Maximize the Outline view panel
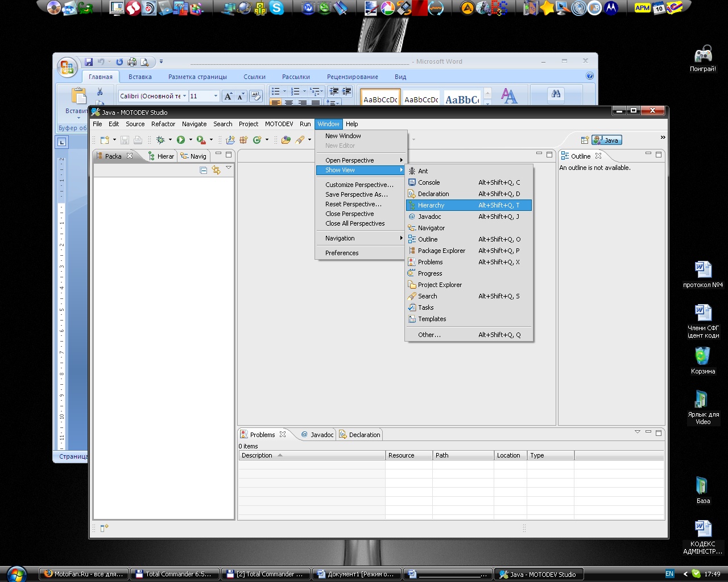The width and height of the screenshot is (728, 582). tap(659, 154)
